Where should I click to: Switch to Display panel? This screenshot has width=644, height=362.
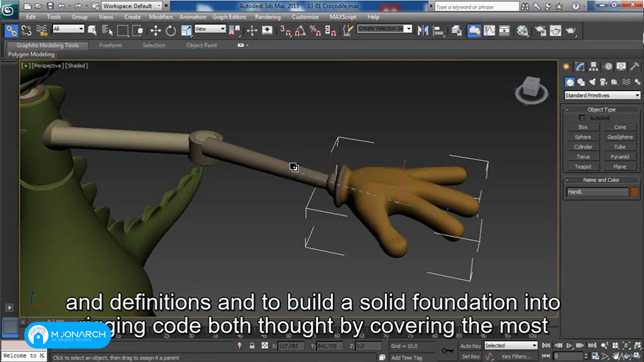coord(621,66)
